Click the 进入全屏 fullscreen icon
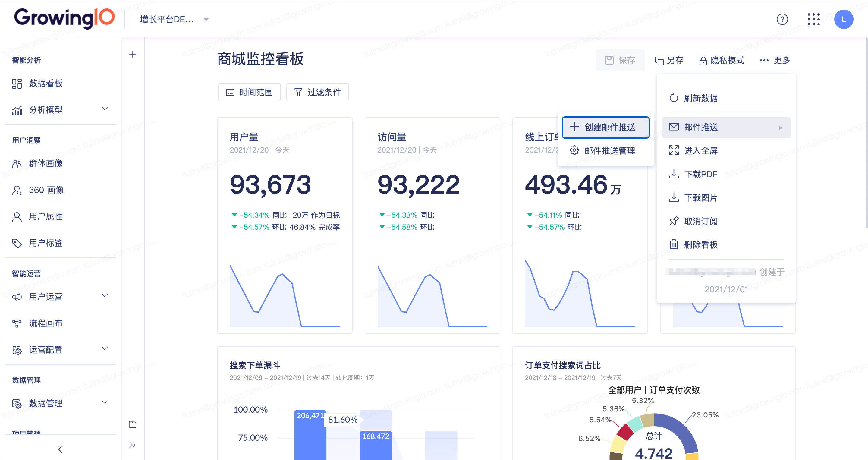Screen dimensions: 868x460 click(674, 150)
